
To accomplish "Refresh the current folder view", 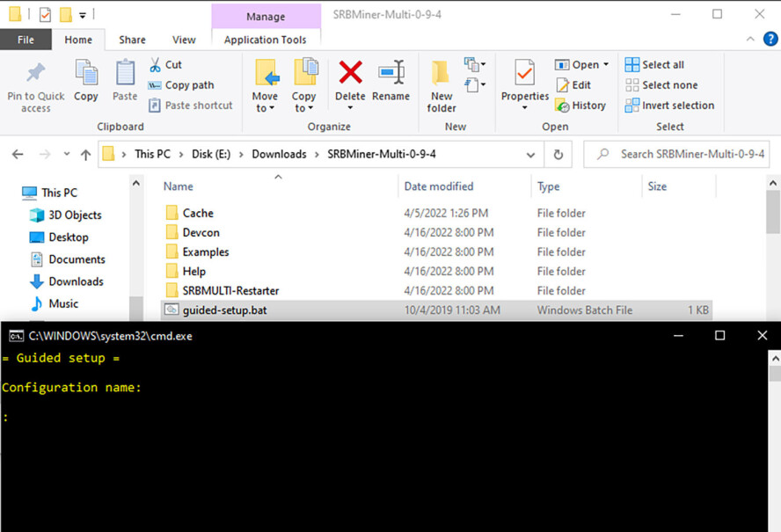I will pos(558,155).
